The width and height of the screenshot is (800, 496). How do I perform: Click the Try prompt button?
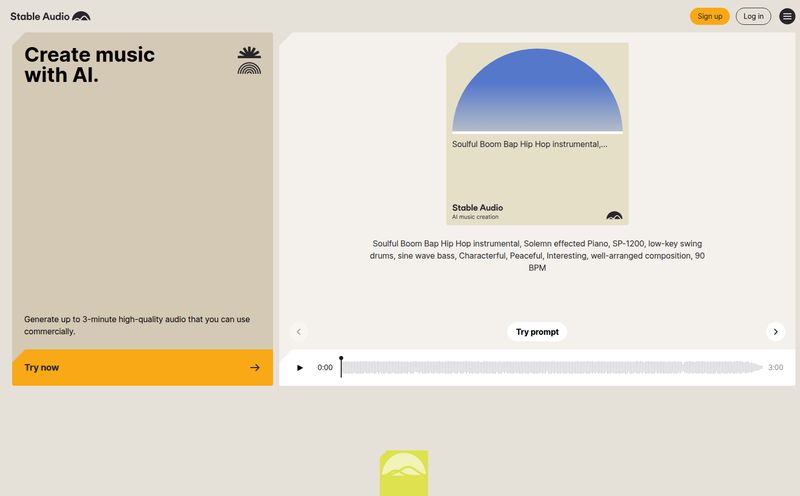click(537, 332)
